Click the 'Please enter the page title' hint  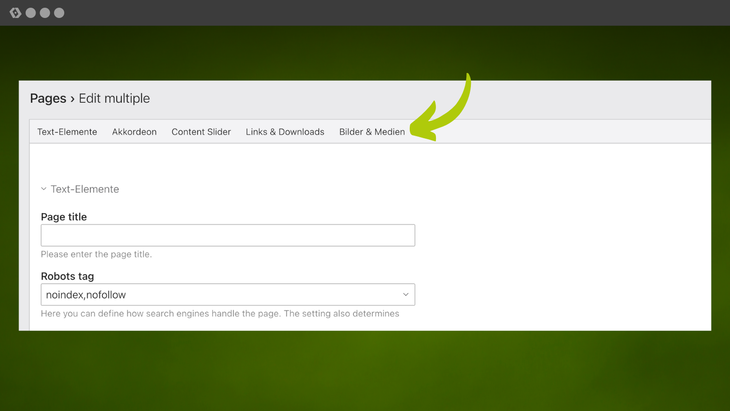[96, 254]
